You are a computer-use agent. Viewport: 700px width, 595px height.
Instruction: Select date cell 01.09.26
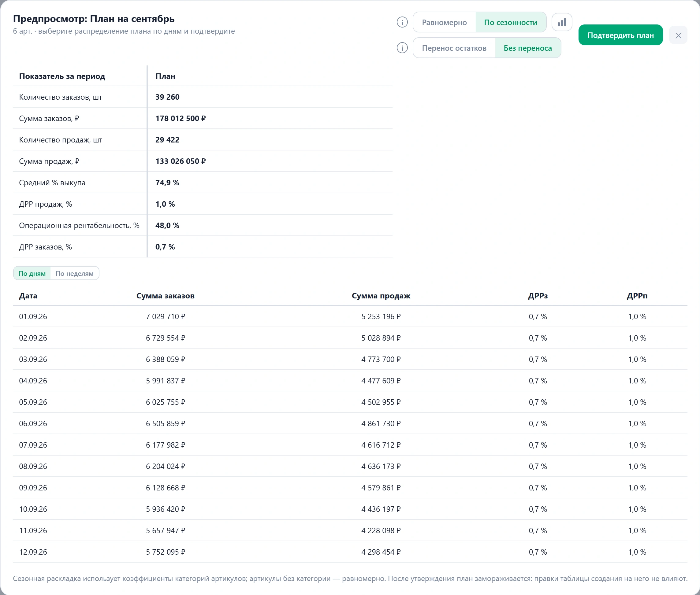(x=33, y=316)
